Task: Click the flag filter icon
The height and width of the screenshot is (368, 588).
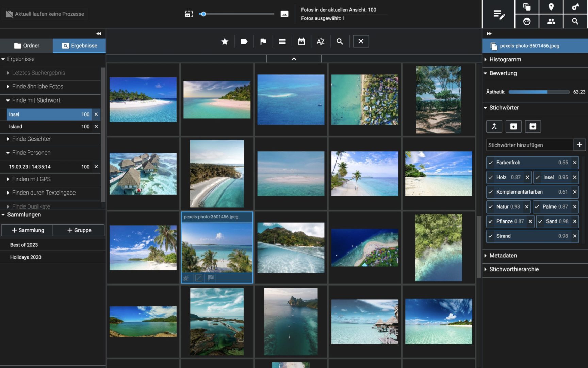Action: pyautogui.click(x=263, y=42)
